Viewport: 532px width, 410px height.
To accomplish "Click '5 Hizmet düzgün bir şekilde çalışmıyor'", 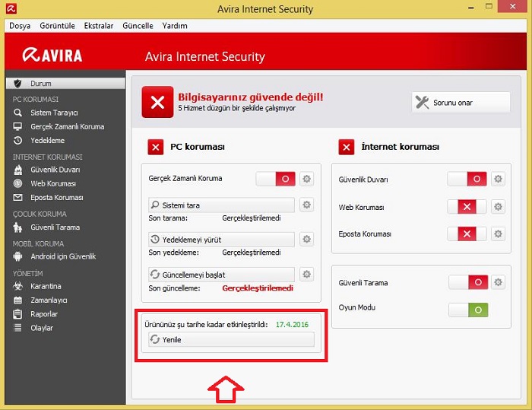I will click(236, 108).
